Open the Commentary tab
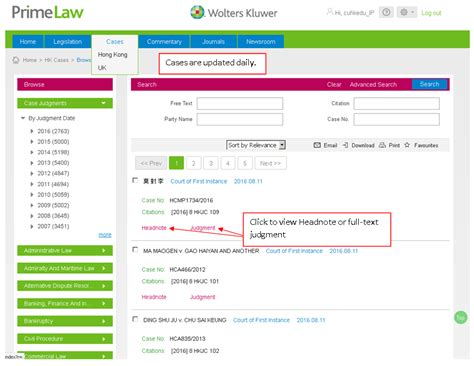The width and height of the screenshot is (474, 366). [164, 42]
